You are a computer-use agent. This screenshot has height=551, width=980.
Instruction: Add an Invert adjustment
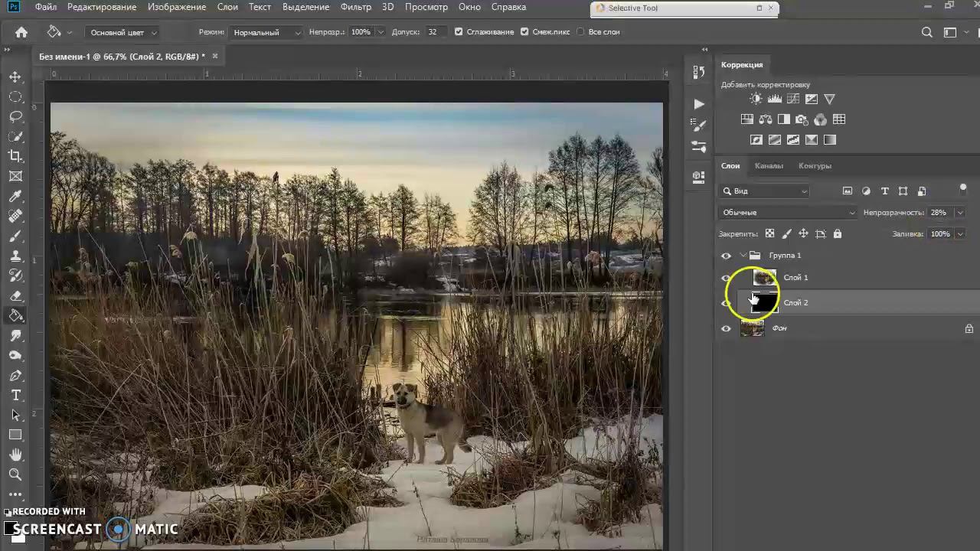(x=756, y=140)
